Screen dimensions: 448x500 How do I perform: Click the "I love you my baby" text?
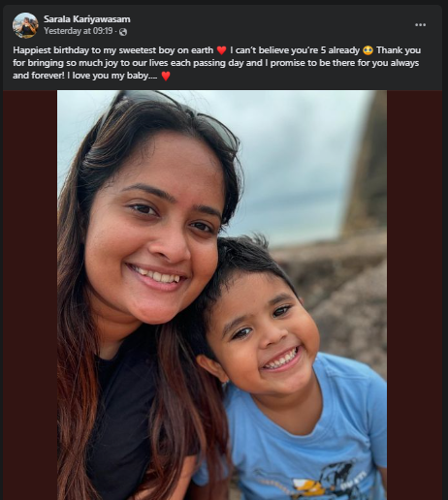[x=114, y=76]
